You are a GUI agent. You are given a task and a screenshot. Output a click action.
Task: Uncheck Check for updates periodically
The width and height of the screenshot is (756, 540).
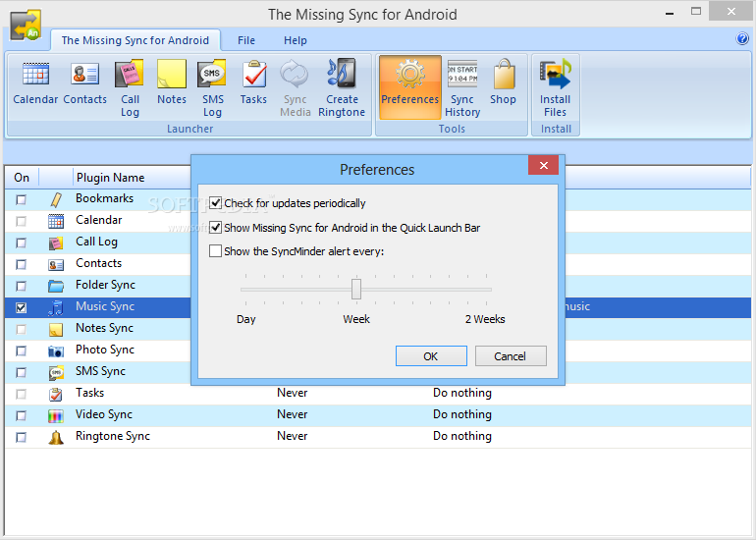[x=216, y=203]
